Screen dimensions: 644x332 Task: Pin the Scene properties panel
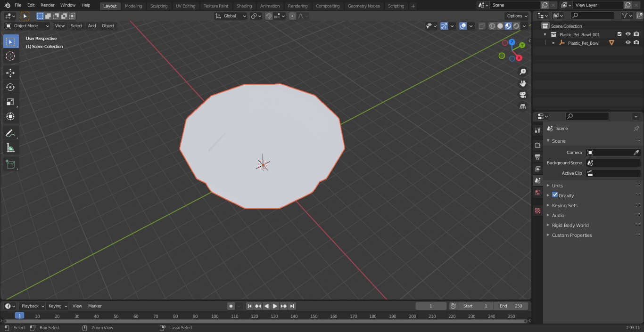tap(636, 129)
